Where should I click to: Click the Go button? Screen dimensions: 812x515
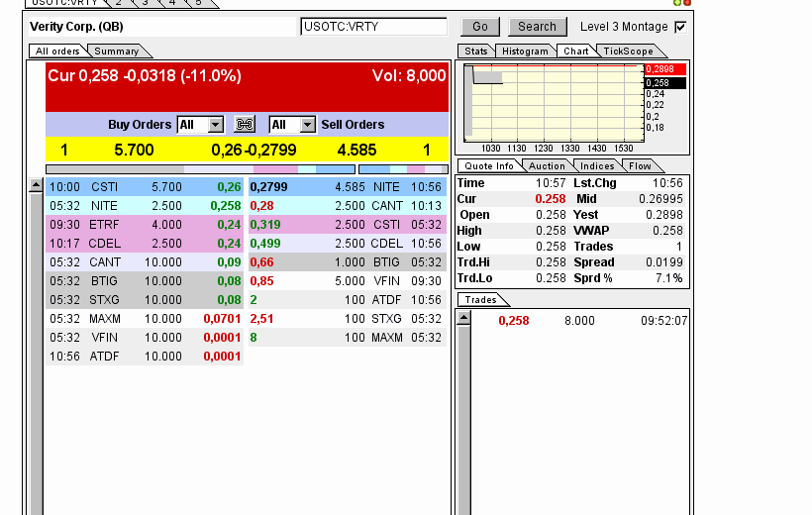coord(480,27)
